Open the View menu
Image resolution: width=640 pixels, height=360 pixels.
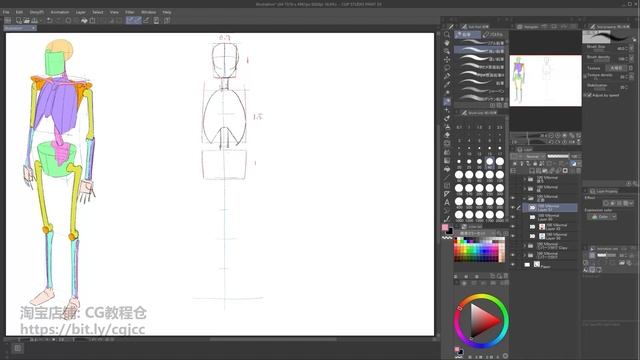114,12
